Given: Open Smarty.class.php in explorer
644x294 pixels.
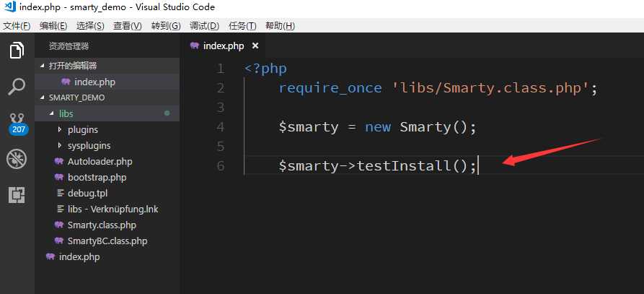Looking at the screenshot, I should tap(107, 225).
